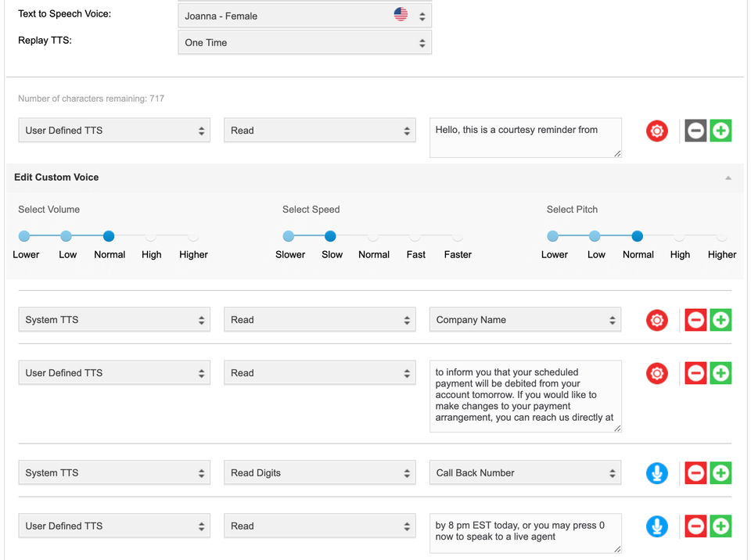Click the '8 pm EST today' text area

pyautogui.click(x=525, y=532)
